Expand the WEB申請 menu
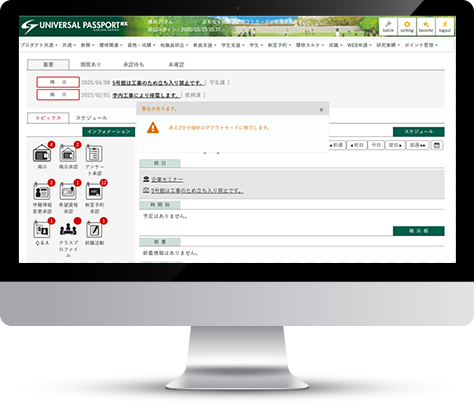This screenshot has width=474, height=404. [x=359, y=45]
